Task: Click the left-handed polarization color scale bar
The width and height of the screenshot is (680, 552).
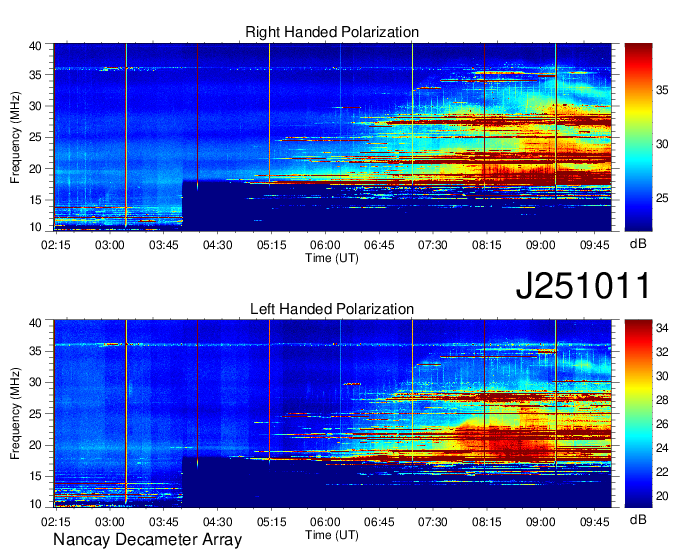Action: coord(638,414)
